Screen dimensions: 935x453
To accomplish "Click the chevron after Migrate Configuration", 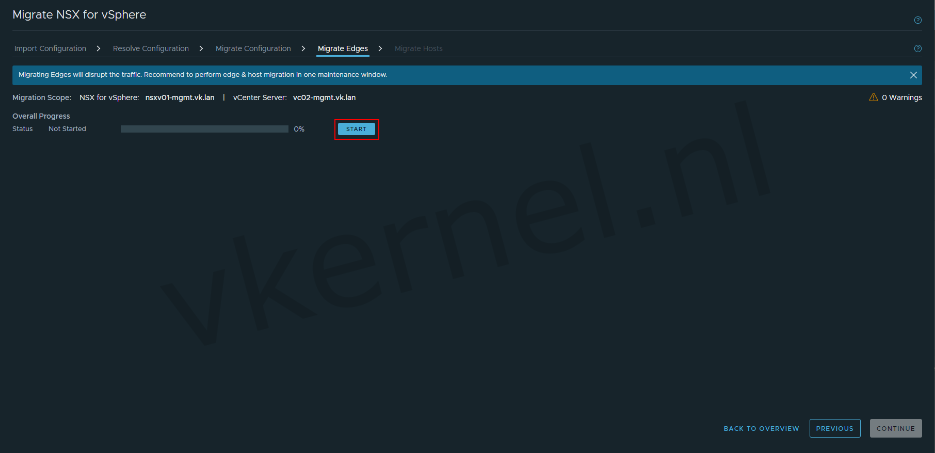I will click(304, 48).
